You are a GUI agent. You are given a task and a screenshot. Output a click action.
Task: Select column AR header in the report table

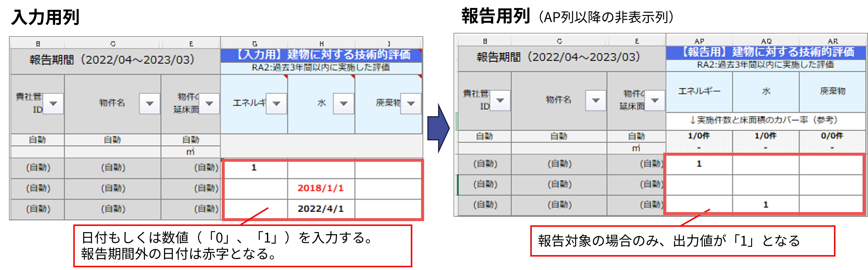pos(833,41)
